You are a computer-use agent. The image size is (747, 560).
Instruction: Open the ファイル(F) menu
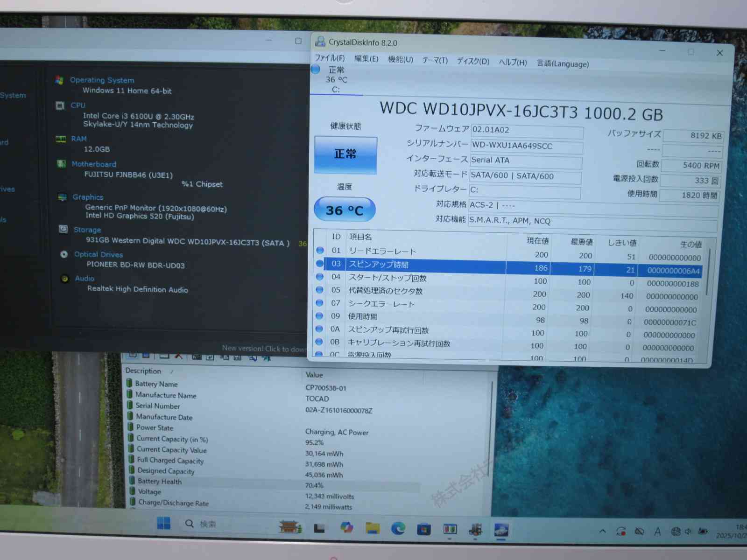tap(330, 58)
